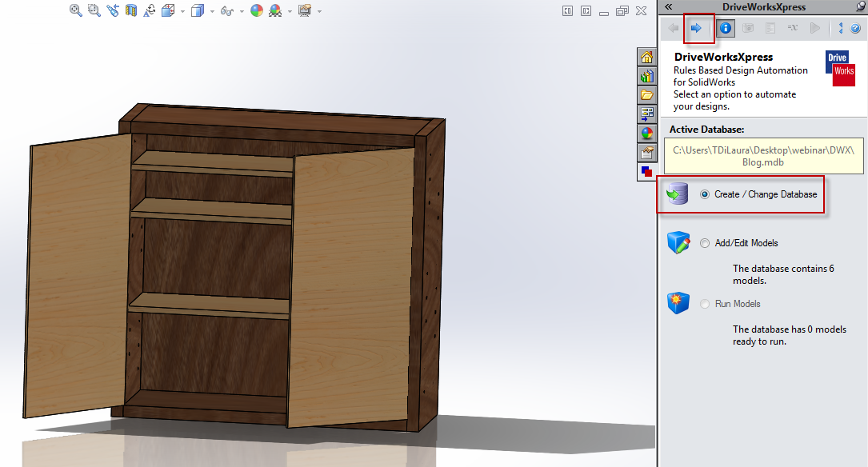Expand the Display Style dropdown arrow
This screenshot has width=868, height=467.
[x=212, y=11]
